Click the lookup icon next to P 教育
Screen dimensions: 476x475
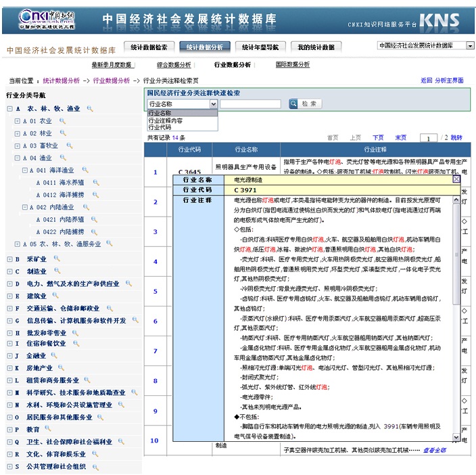tap(49, 430)
